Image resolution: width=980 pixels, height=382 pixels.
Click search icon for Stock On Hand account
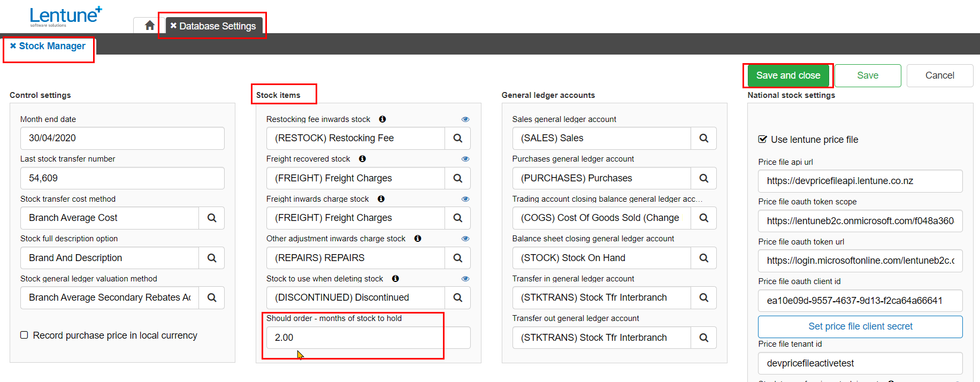(703, 258)
